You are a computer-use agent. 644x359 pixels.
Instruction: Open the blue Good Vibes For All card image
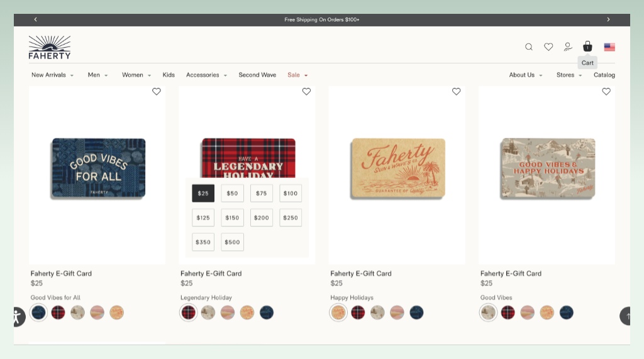[99, 168]
